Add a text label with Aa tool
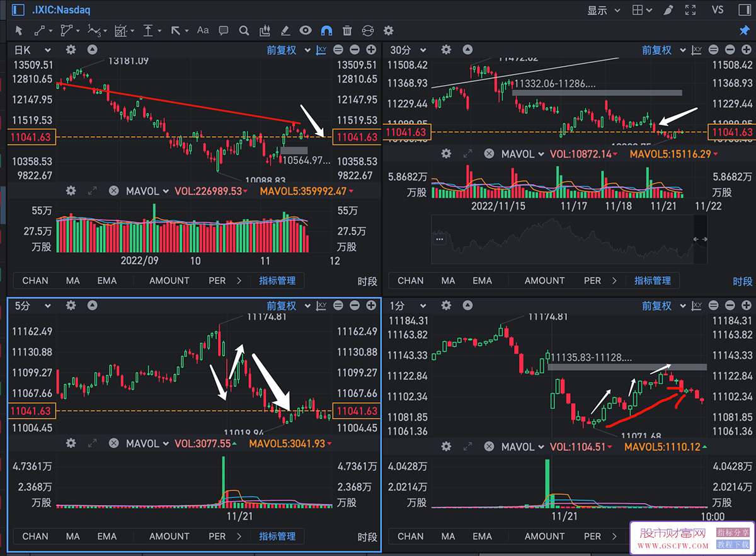756x556 pixels. [203, 30]
